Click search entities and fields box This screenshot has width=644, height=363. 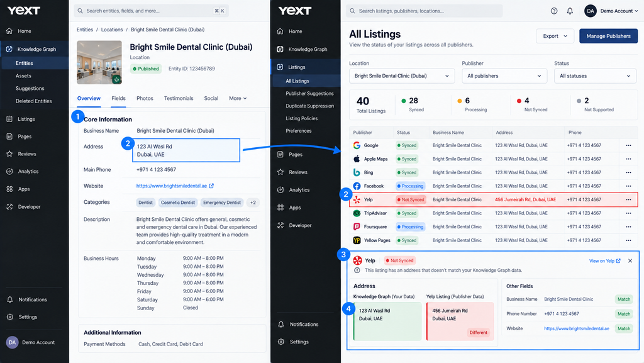pos(151,11)
